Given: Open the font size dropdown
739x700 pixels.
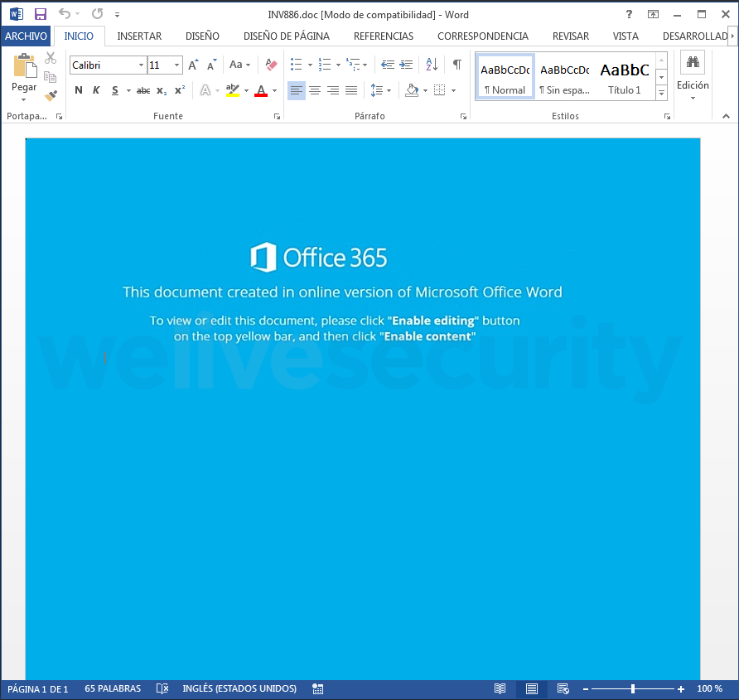Looking at the screenshot, I should click(x=176, y=65).
